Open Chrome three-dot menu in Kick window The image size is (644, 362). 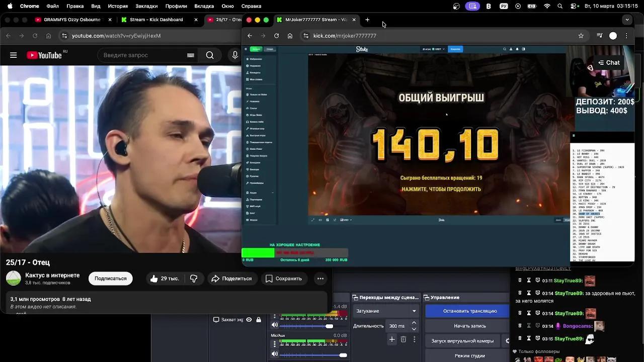626,36
